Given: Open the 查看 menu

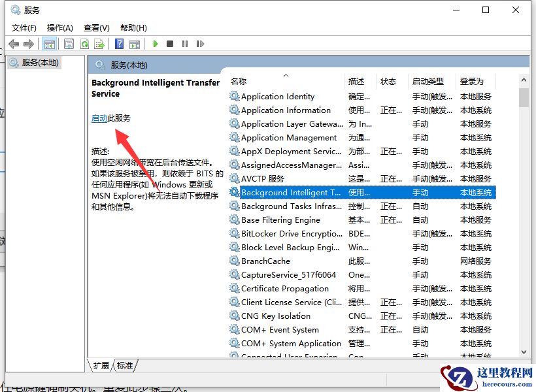Looking at the screenshot, I should [x=95, y=27].
